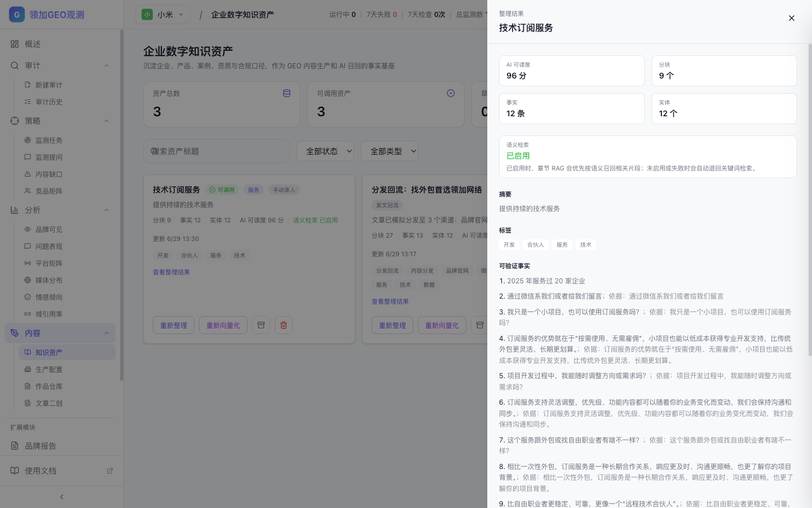The height and width of the screenshot is (508, 812).
Task: Open the 概述 sidebar icon
Action: [x=15, y=44]
